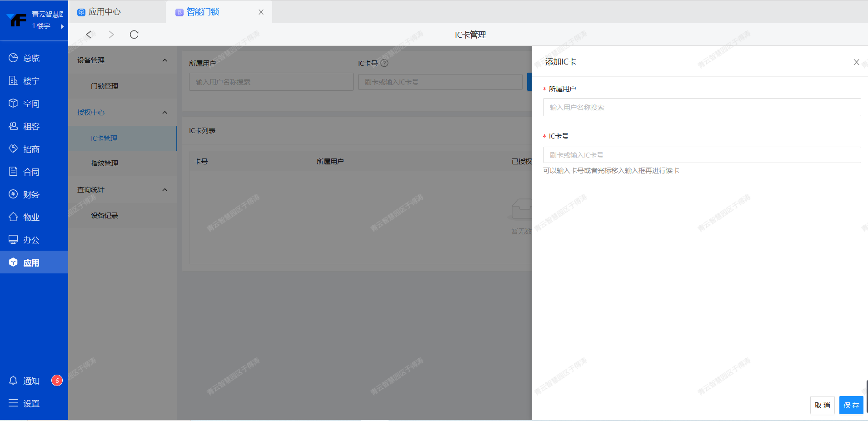This screenshot has height=421, width=868.
Task: Click the 总览 overview icon in sidebar
Action: tap(13, 58)
